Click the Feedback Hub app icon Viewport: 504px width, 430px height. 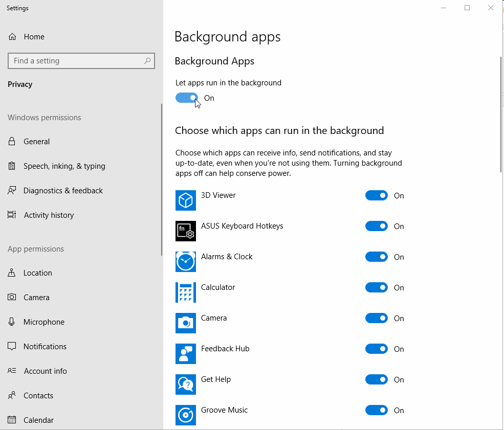(x=185, y=354)
